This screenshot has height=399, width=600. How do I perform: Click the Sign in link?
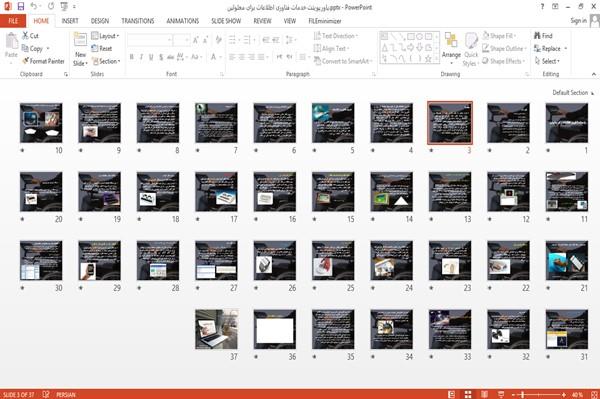click(x=578, y=21)
